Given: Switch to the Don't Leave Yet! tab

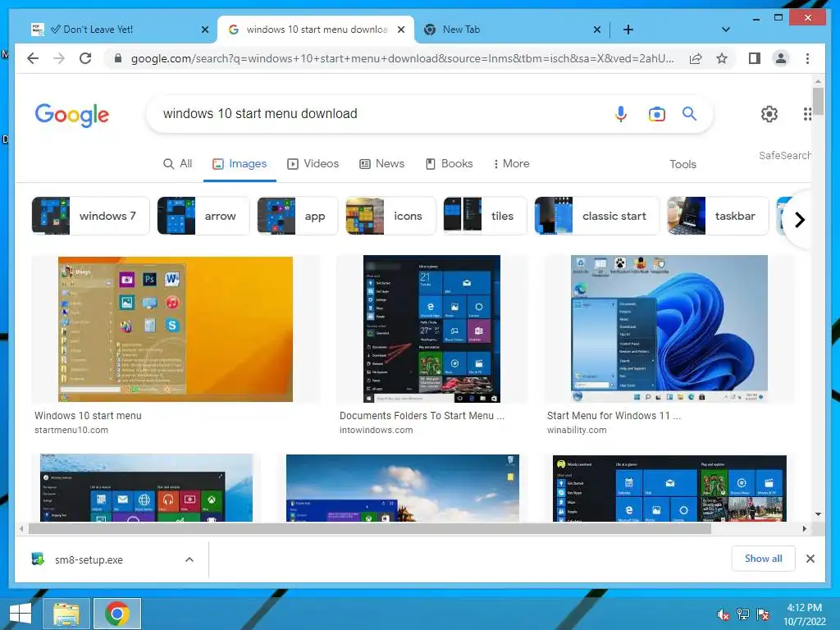Looking at the screenshot, I should (x=118, y=30).
